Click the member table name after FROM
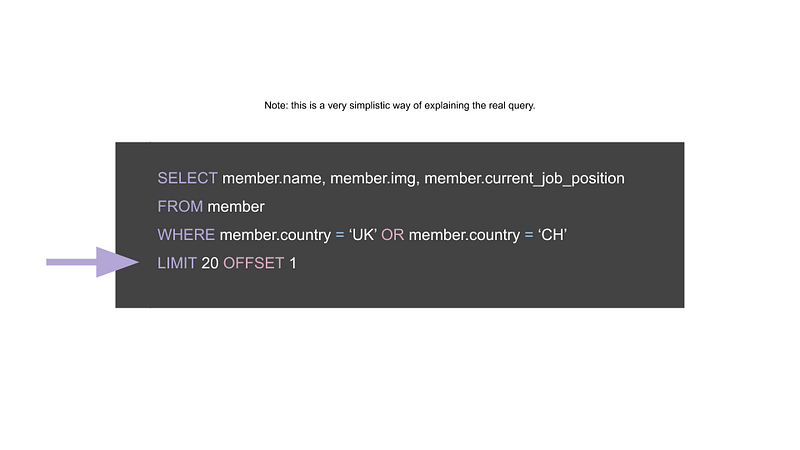This screenshot has width=800, height=450. (236, 207)
